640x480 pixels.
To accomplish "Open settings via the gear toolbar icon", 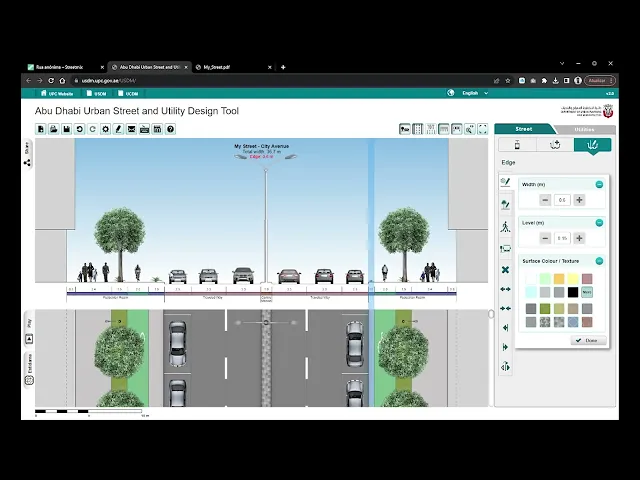I will pos(105,129).
